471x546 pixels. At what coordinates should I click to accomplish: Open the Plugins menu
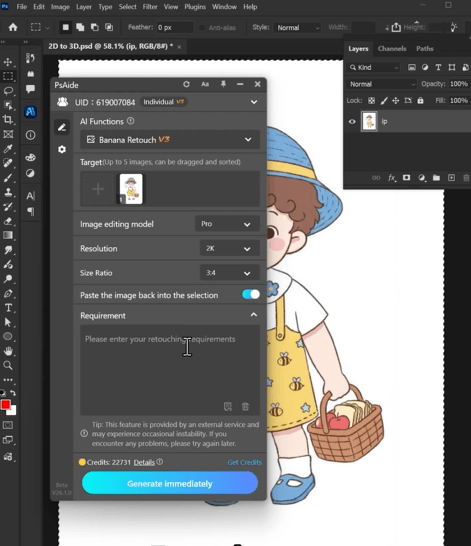coord(195,7)
